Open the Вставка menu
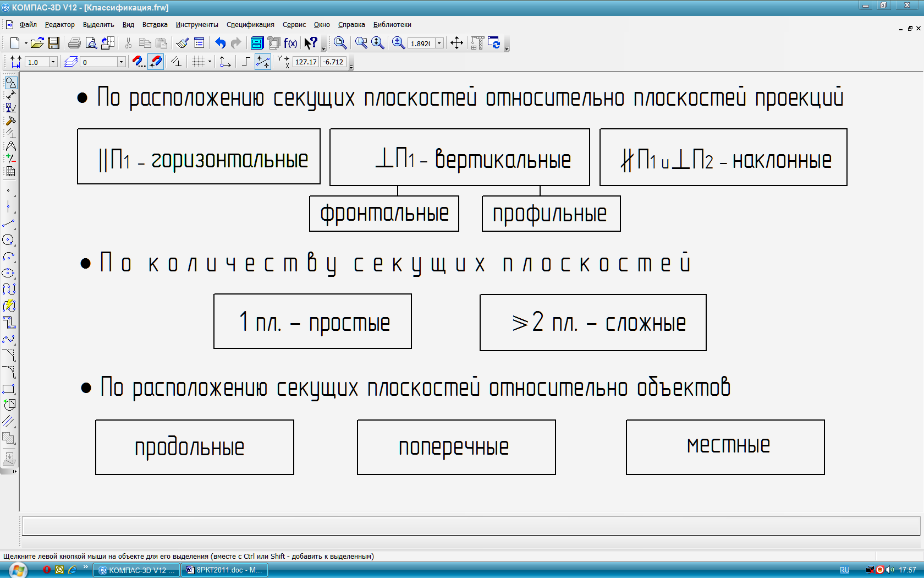 click(x=155, y=25)
